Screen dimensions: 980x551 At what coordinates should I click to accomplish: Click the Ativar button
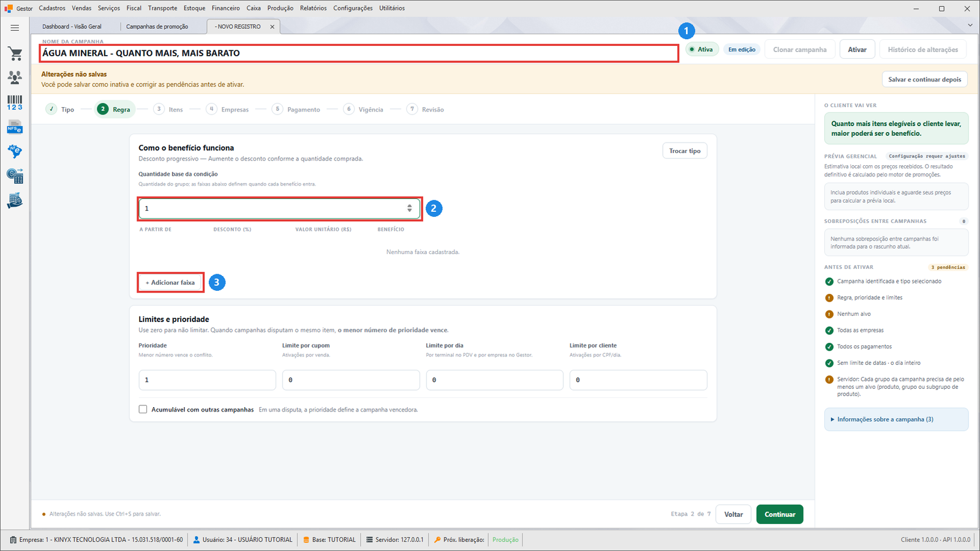[x=857, y=50]
